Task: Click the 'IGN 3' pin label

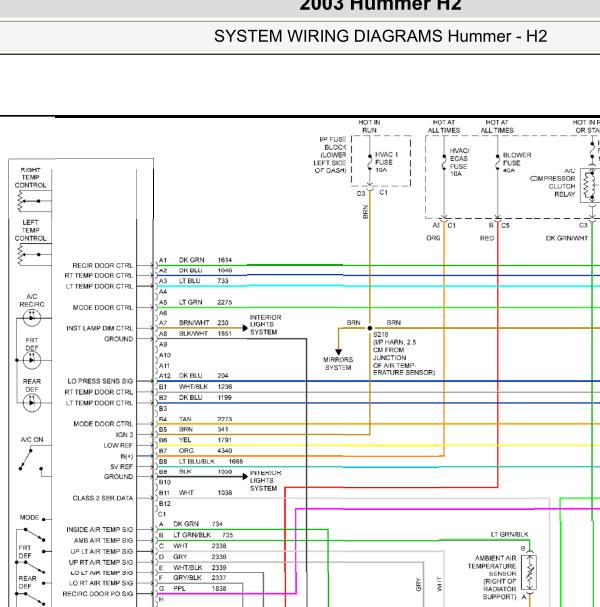Action: (x=124, y=434)
